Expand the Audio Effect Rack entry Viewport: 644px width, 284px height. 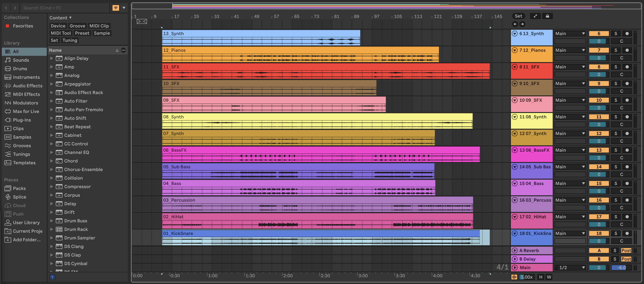[x=51, y=92]
